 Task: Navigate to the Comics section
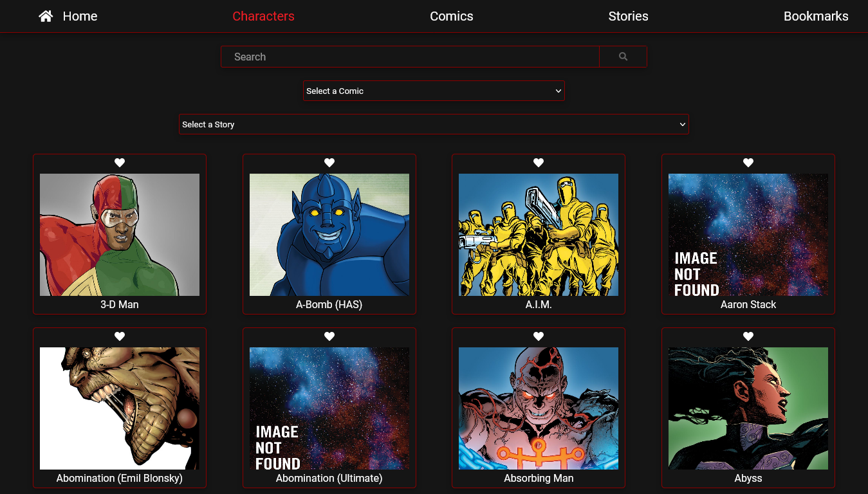(x=451, y=16)
